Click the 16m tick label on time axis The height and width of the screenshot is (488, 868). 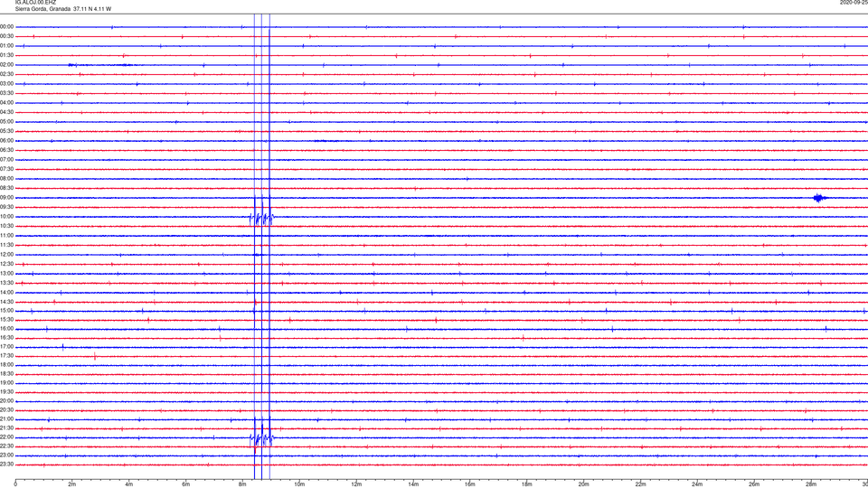click(470, 484)
